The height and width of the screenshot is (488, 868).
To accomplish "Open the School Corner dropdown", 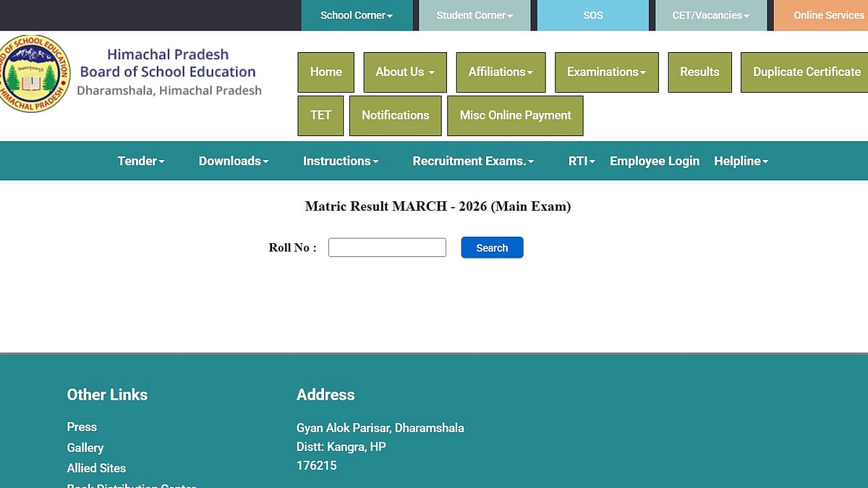I will coord(357,15).
